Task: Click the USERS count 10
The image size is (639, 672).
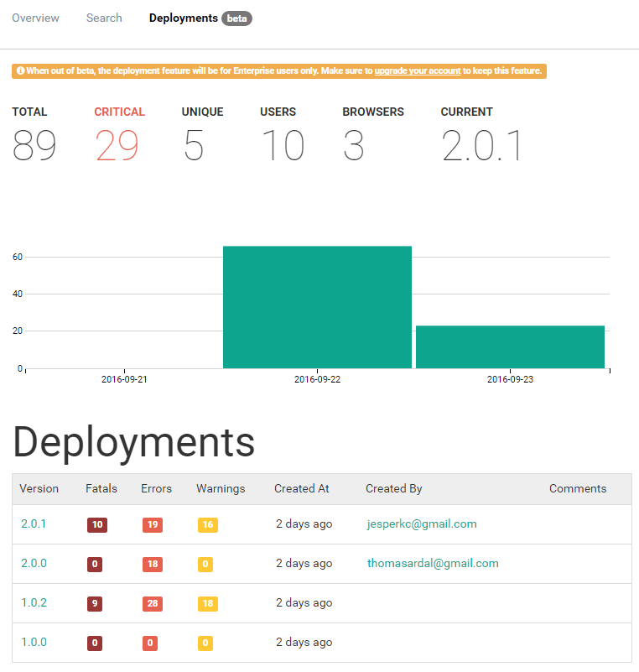Action: 283,146
